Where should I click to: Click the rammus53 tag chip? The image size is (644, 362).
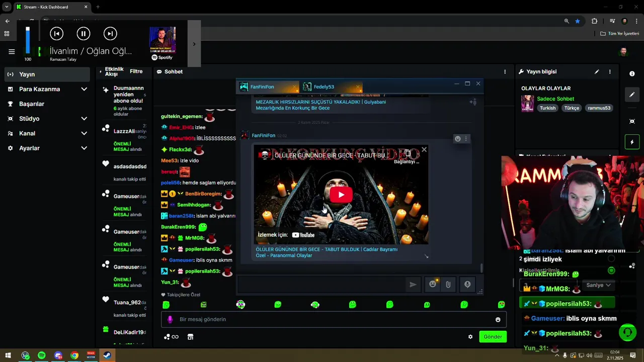pos(599,108)
